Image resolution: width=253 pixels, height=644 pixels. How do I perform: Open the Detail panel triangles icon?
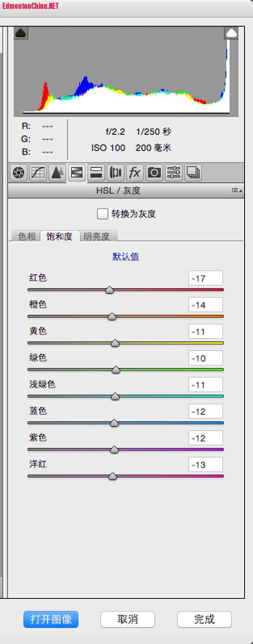point(57,173)
